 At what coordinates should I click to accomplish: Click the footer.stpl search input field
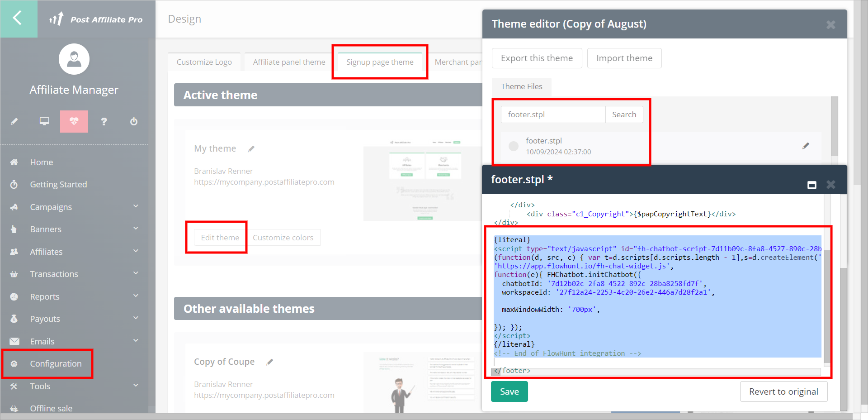click(x=553, y=115)
